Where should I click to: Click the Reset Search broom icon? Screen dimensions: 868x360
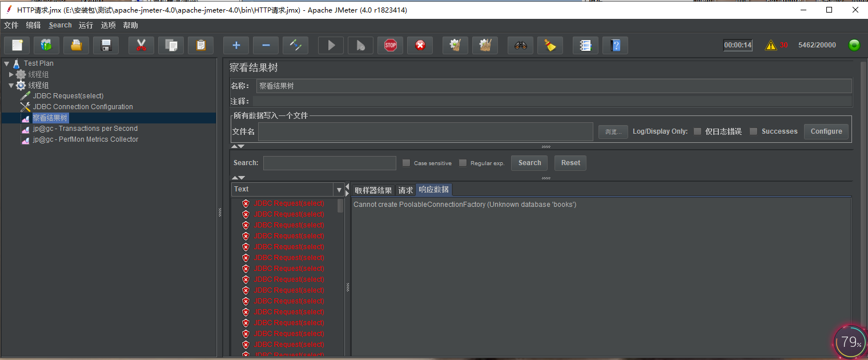[550, 45]
